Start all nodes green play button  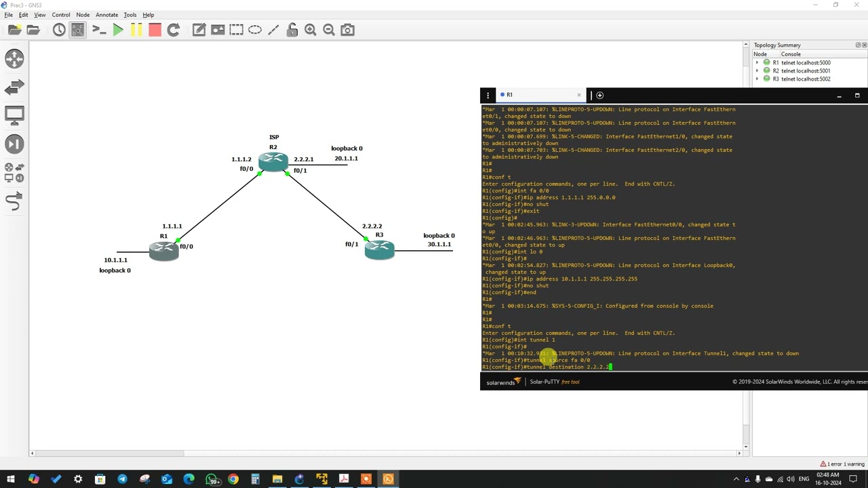[x=118, y=30]
